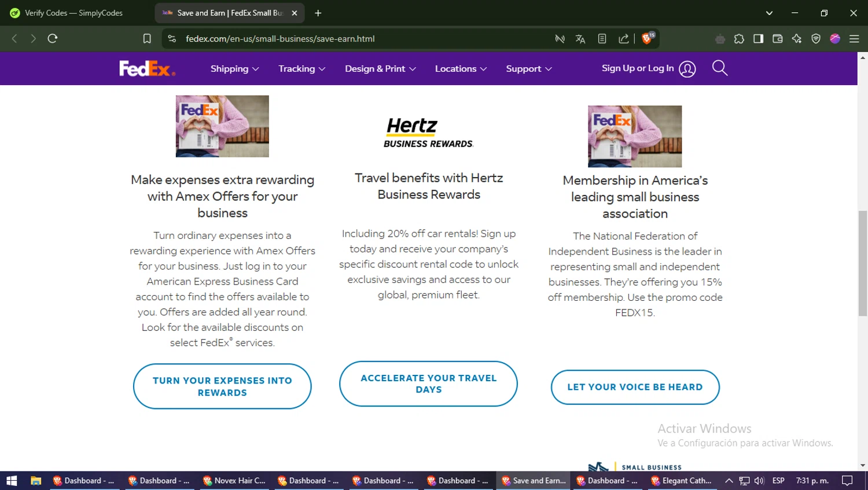Click the translate page icon
The width and height of the screenshot is (868, 490).
tap(580, 39)
